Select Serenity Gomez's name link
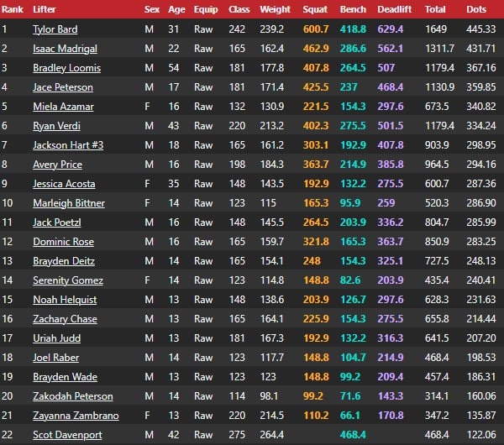The width and height of the screenshot is (504, 445). click(x=68, y=280)
